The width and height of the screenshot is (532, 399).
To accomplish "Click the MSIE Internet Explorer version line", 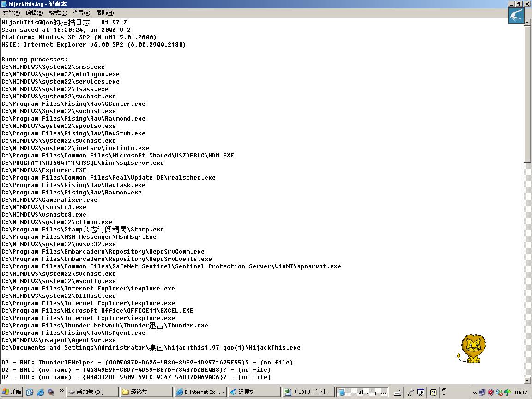I will [94, 45].
